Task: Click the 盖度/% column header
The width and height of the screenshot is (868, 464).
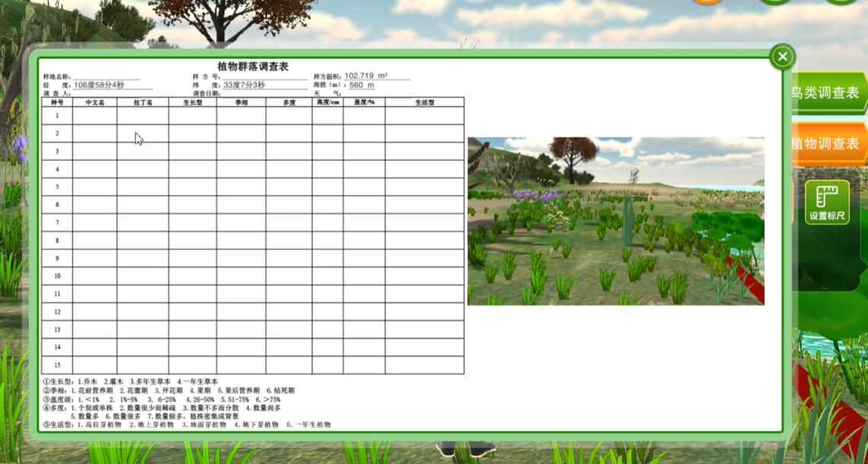Action: (364, 102)
